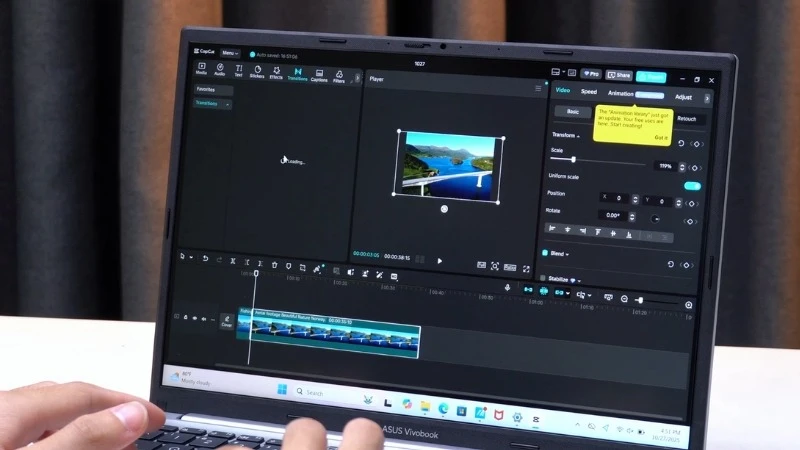Select the Transitions panel icon
This screenshot has height=450, width=800.
pos(297,74)
